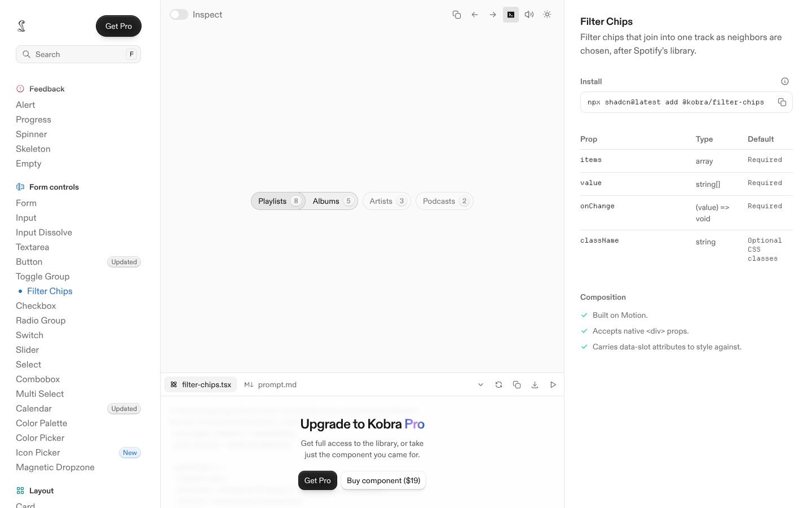Copy the npx install command
812x508 pixels.
click(782, 102)
